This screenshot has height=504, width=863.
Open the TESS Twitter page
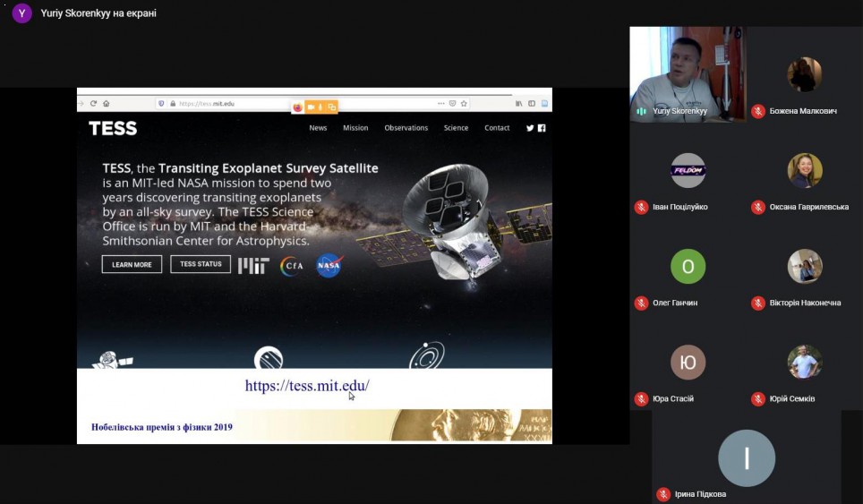pos(529,128)
